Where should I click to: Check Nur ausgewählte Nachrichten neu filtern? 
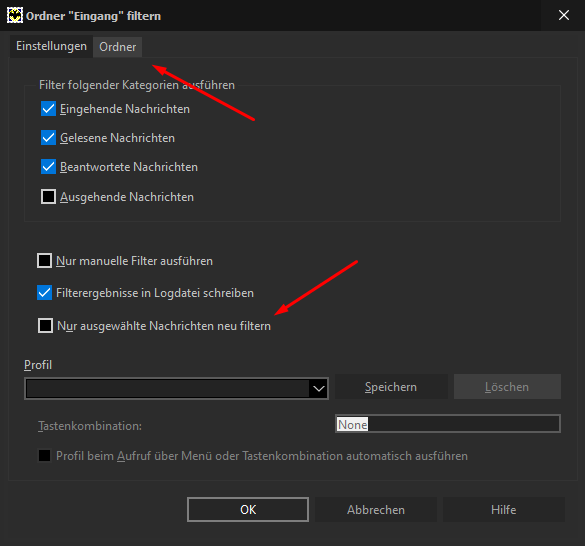(46, 326)
